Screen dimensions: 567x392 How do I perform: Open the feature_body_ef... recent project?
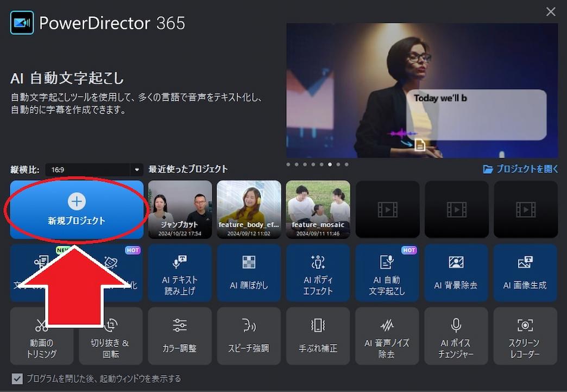click(249, 210)
